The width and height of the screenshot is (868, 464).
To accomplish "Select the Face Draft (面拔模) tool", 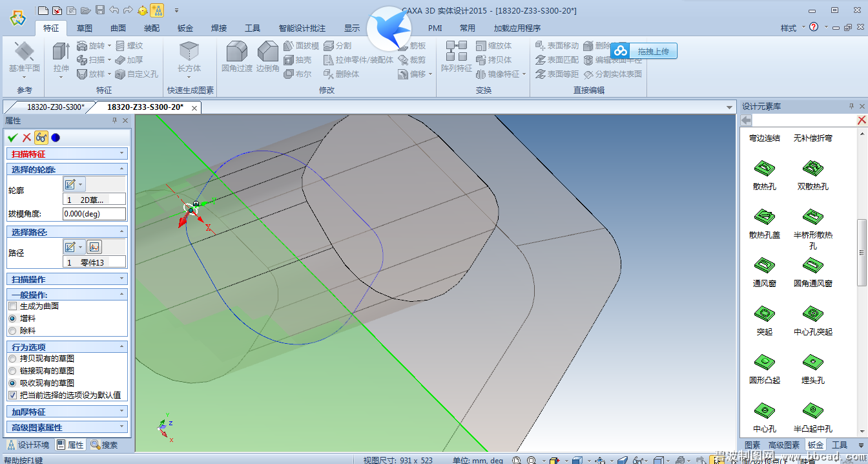I will pyautogui.click(x=302, y=46).
